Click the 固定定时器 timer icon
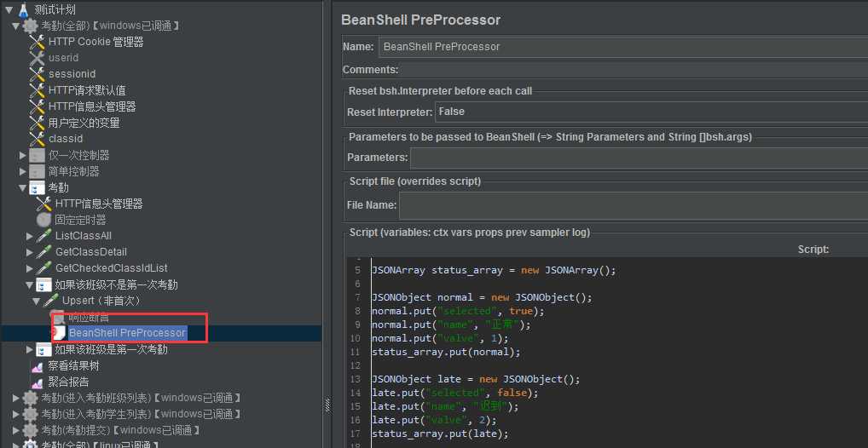The width and height of the screenshot is (868, 448). (x=43, y=220)
